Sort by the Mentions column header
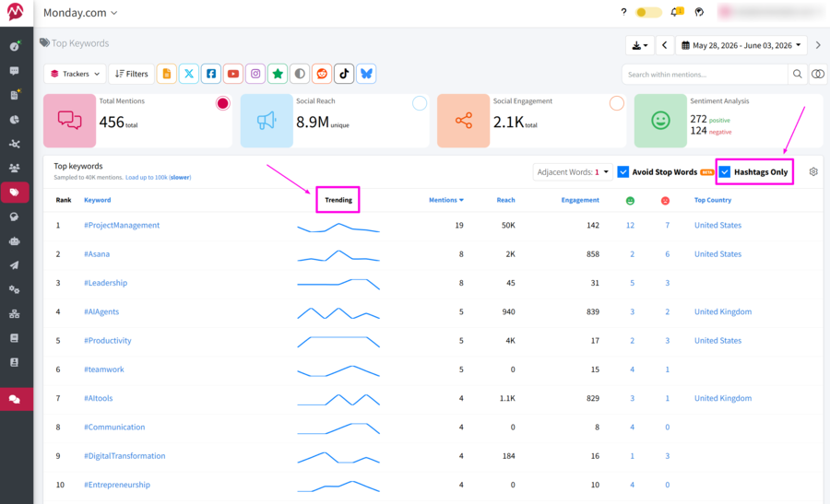This screenshot has width=830, height=504. click(446, 200)
